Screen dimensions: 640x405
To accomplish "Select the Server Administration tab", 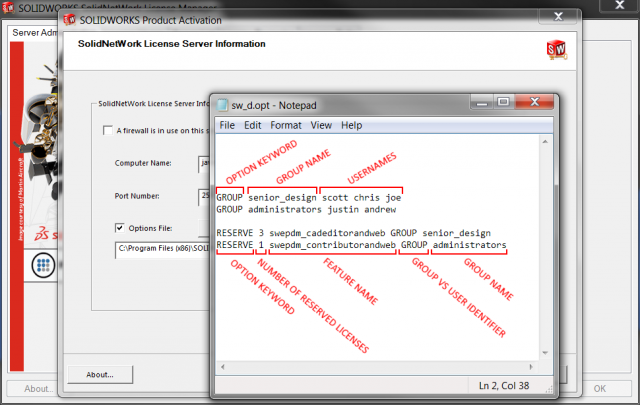I will tap(34, 33).
